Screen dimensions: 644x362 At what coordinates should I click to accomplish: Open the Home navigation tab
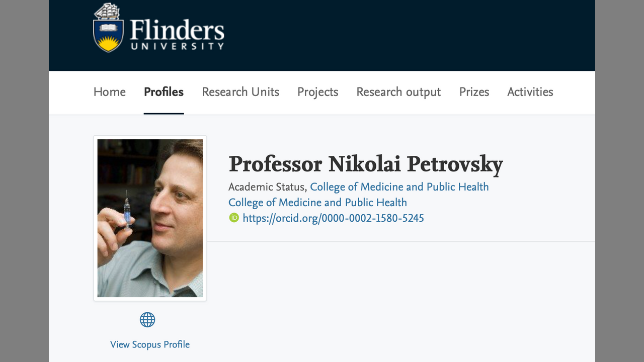point(110,92)
